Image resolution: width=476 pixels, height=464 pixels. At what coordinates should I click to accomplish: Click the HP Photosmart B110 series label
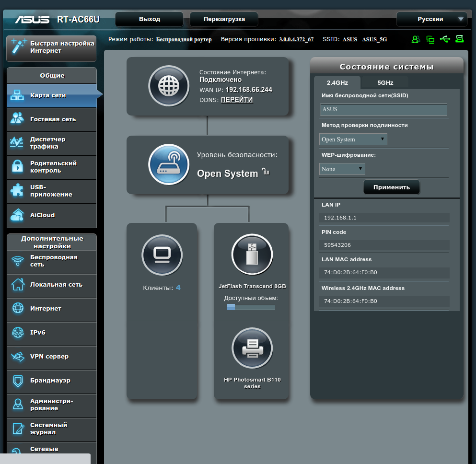(252, 383)
